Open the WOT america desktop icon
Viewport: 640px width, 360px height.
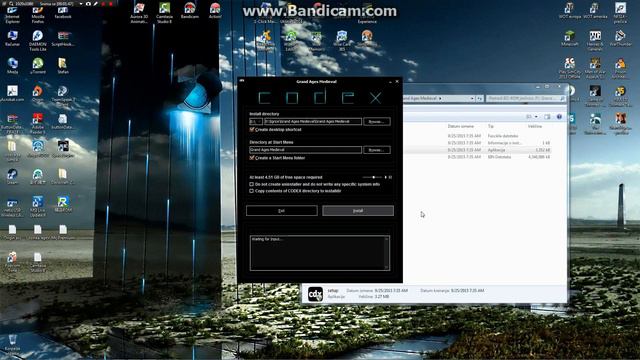click(595, 10)
